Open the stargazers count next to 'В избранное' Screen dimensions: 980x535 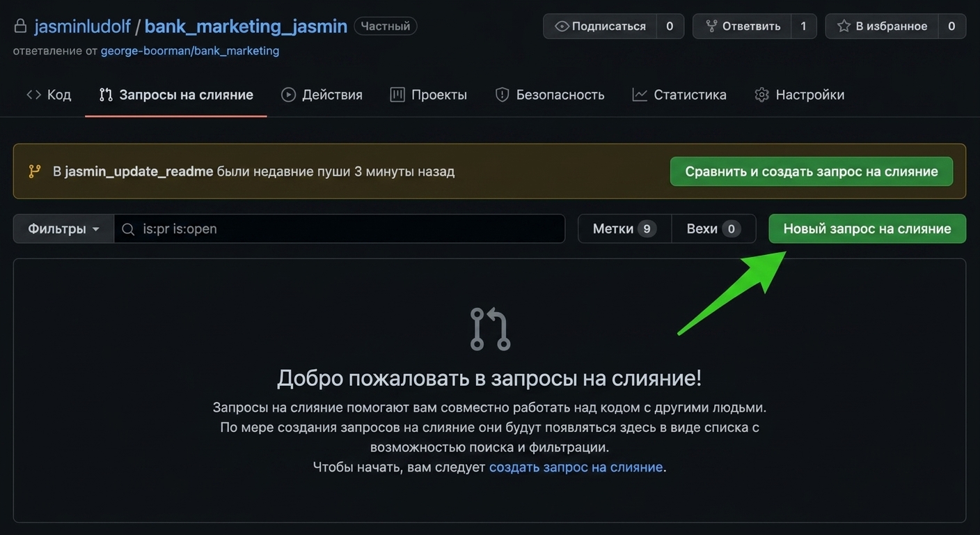(951, 26)
